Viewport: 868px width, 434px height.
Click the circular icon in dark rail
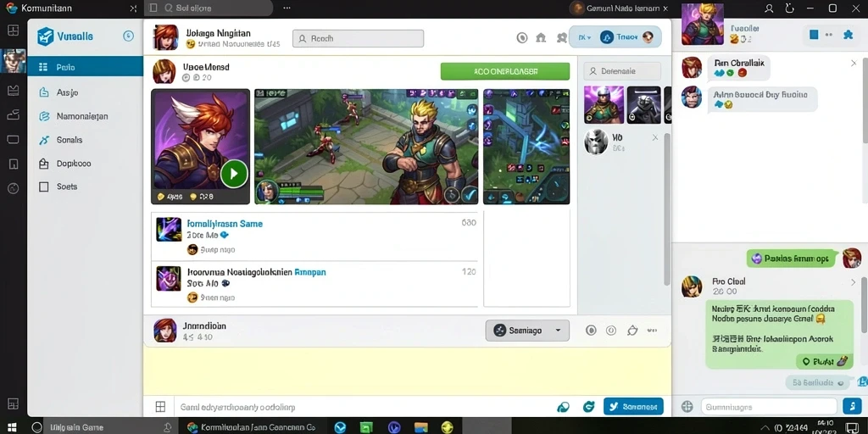click(14, 188)
